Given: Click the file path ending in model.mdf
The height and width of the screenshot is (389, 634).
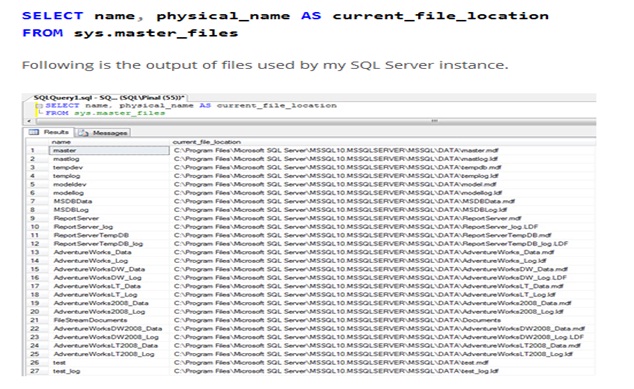Looking at the screenshot, I should 335,184.
